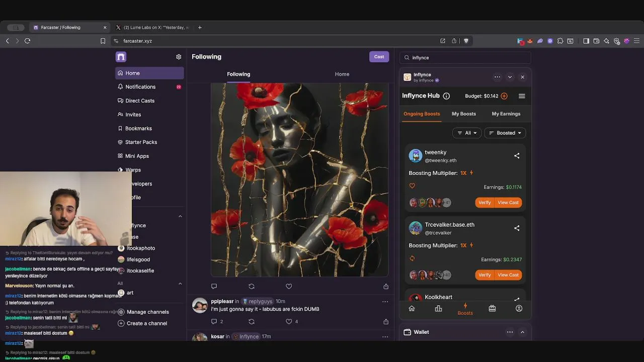The width and height of the screenshot is (644, 362).
Task: Open the Inflynce Hub hamburger menu
Action: (522, 96)
